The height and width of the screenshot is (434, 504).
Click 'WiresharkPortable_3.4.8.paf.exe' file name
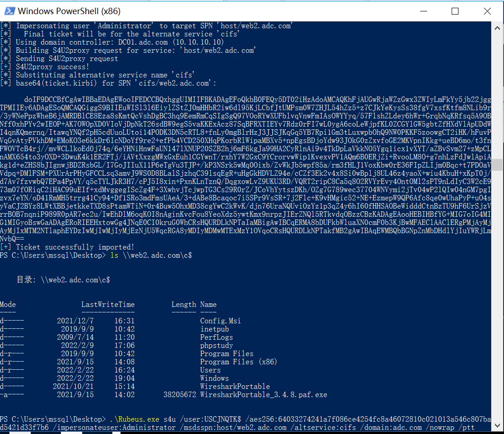(x=264, y=395)
